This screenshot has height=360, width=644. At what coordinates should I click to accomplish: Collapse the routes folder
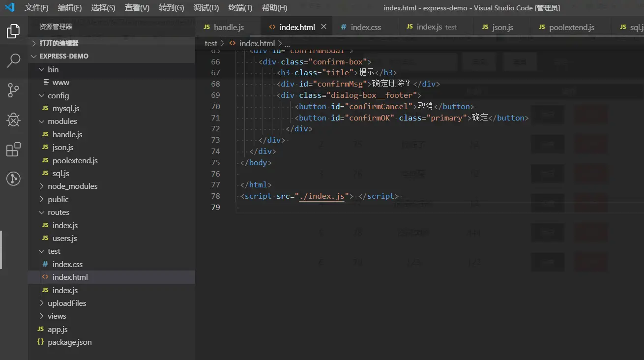pyautogui.click(x=42, y=212)
